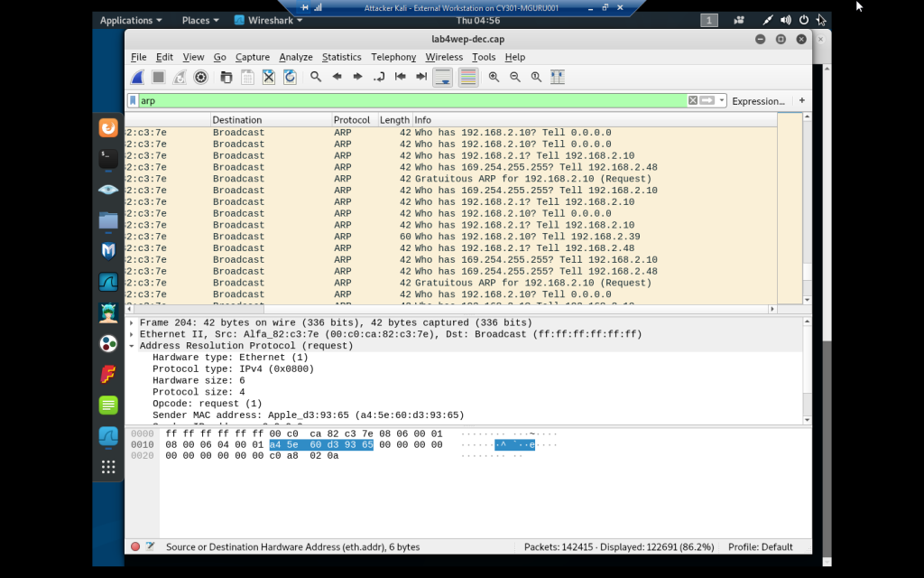Open the display filter history dropdown
Viewport: 924px width, 578px height.
coord(721,101)
